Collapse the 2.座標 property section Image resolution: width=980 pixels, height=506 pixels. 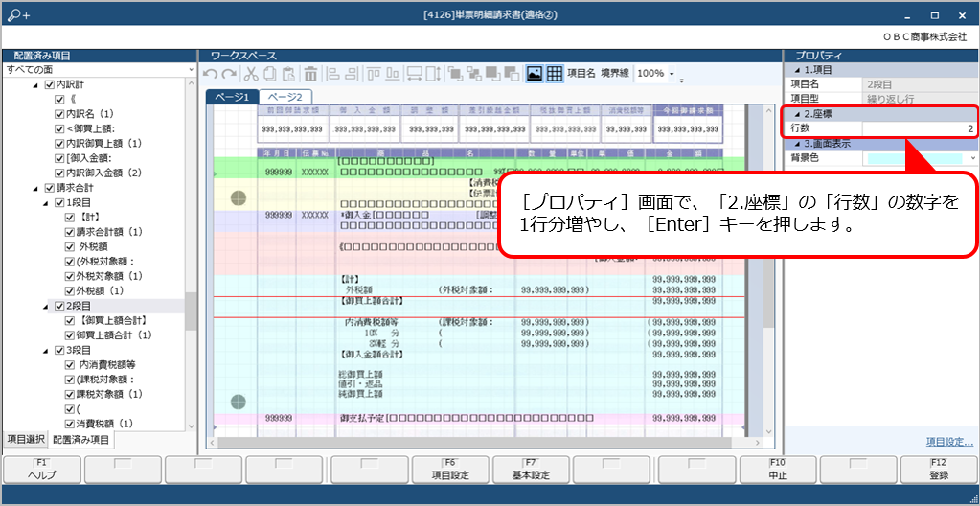click(x=796, y=114)
